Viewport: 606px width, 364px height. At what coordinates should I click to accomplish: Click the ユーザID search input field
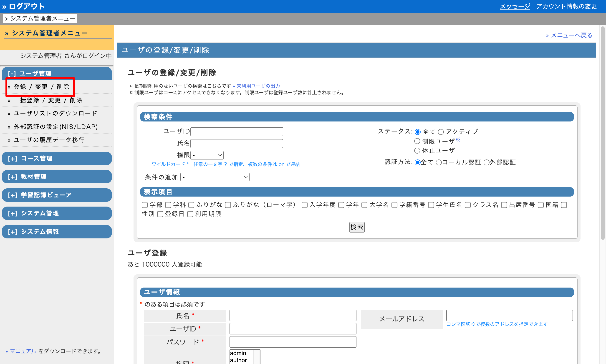(237, 132)
